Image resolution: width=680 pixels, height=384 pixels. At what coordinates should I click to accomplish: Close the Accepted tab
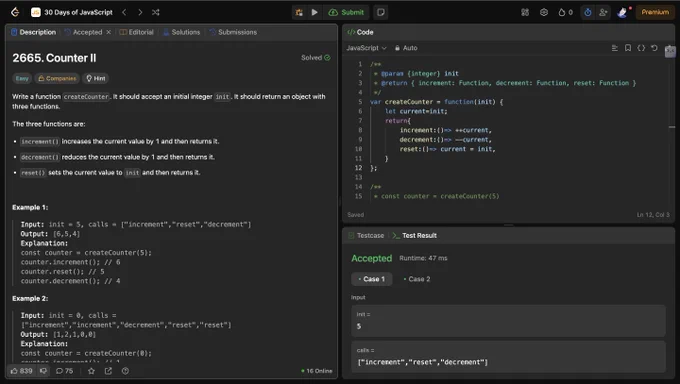coord(108,32)
